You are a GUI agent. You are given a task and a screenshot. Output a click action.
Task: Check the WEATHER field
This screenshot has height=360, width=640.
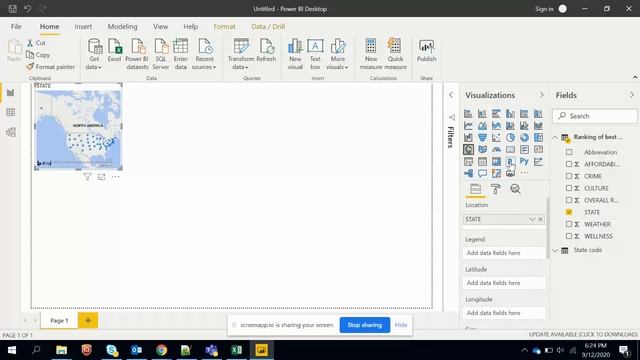[569, 224]
